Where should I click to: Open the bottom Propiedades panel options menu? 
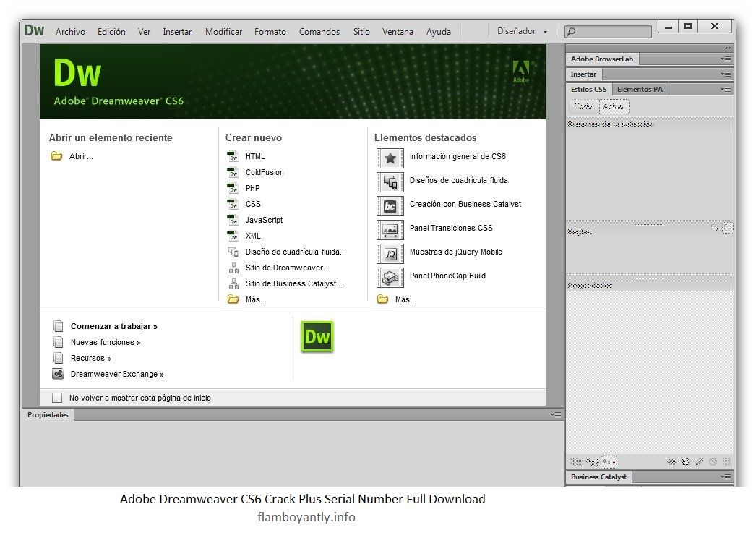pyautogui.click(x=556, y=414)
